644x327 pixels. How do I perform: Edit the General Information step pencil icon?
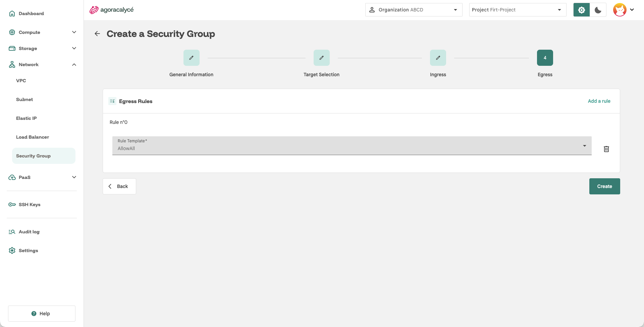click(192, 58)
